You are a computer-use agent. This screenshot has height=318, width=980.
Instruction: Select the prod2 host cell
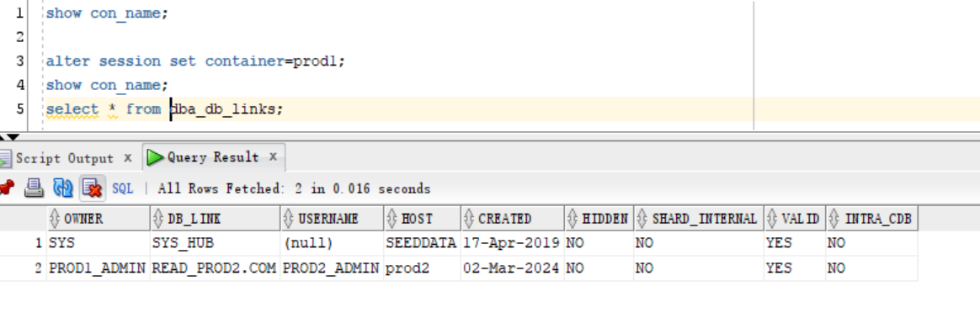tap(423, 268)
